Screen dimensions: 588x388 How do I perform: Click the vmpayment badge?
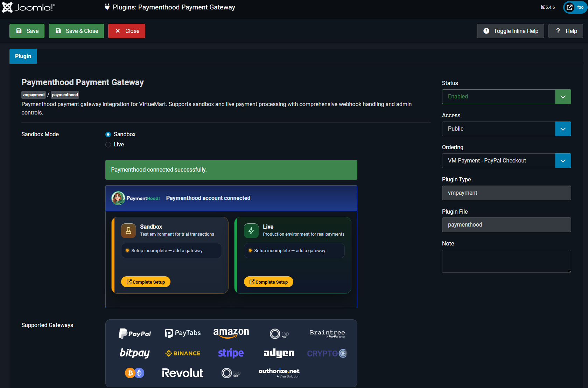pyautogui.click(x=34, y=95)
